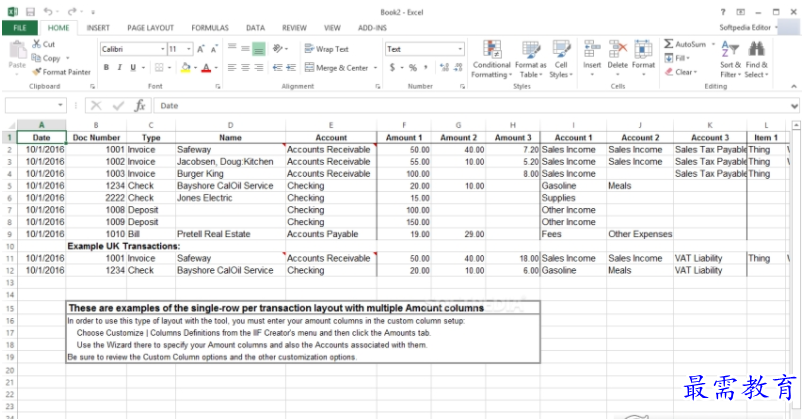
Task: Toggle middle vertical alignment
Action: click(x=245, y=48)
